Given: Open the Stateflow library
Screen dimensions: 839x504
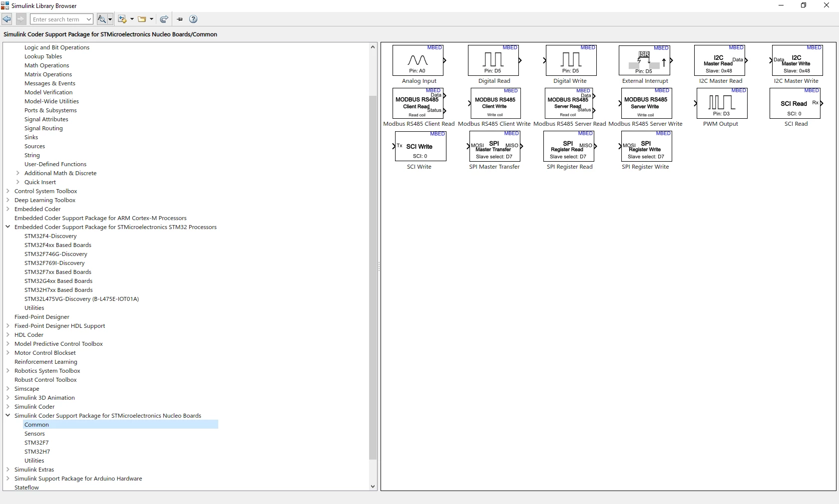Looking at the screenshot, I should (x=26, y=488).
